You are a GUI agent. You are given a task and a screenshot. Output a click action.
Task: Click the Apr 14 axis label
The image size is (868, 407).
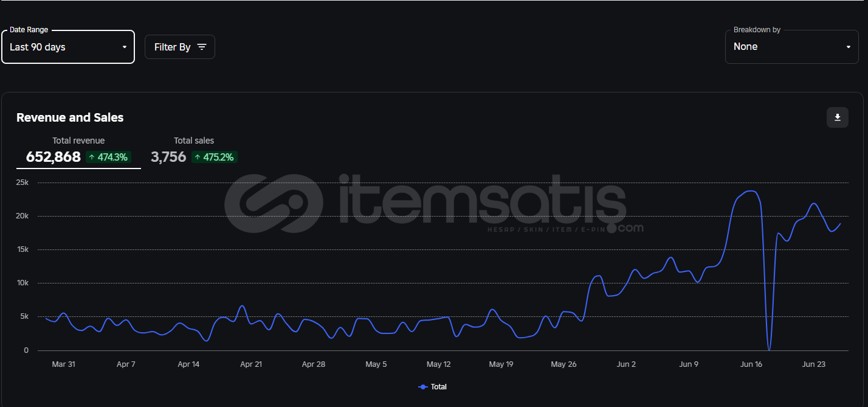coord(188,364)
